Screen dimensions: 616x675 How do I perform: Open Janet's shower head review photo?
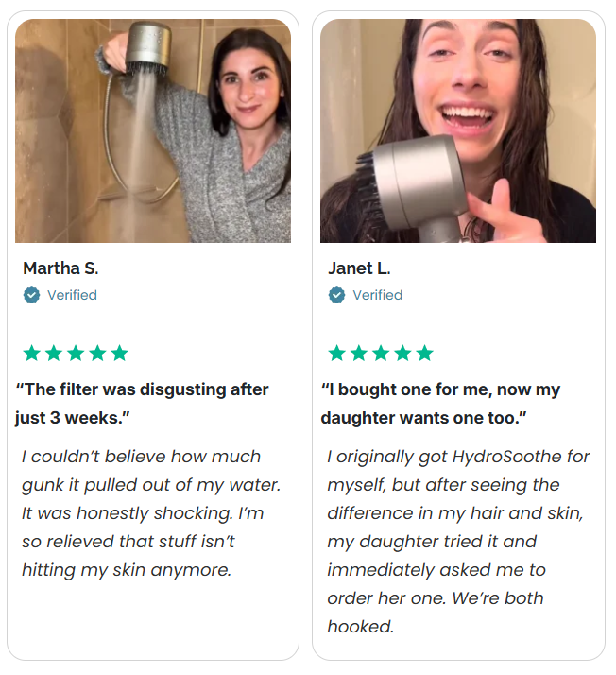458,130
